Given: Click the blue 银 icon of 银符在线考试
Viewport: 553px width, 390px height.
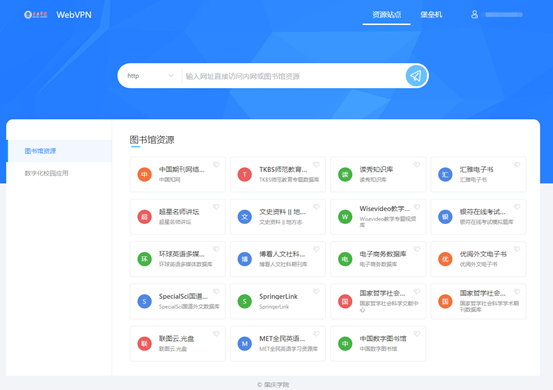Looking at the screenshot, I should pyautogui.click(x=445, y=217).
